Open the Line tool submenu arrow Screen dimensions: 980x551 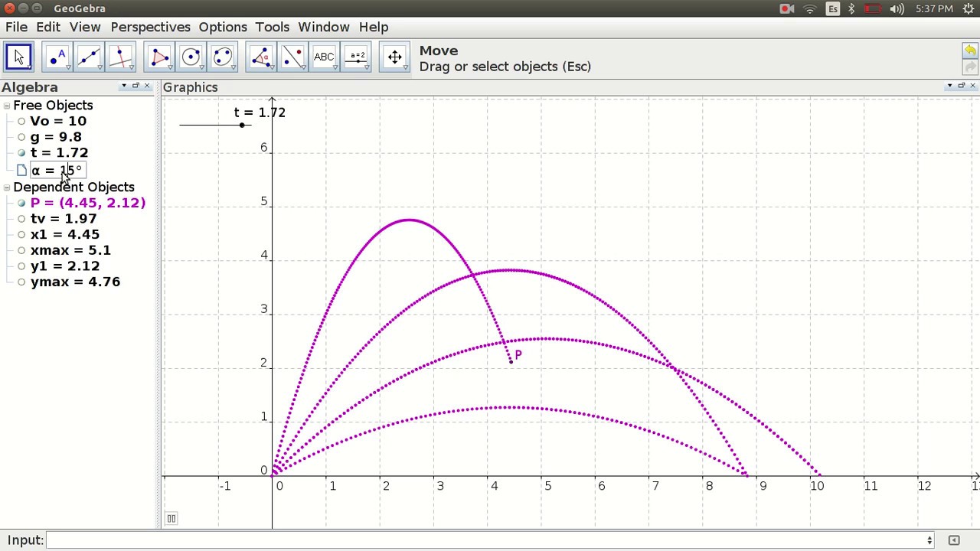[x=100, y=68]
